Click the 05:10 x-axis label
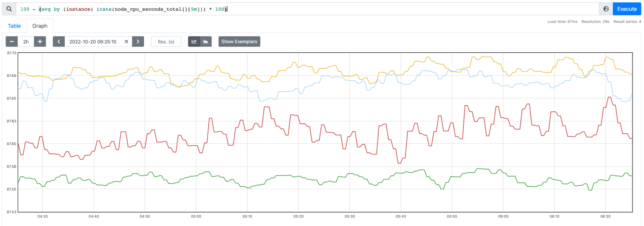The height and width of the screenshot is (226, 644). pyautogui.click(x=247, y=216)
